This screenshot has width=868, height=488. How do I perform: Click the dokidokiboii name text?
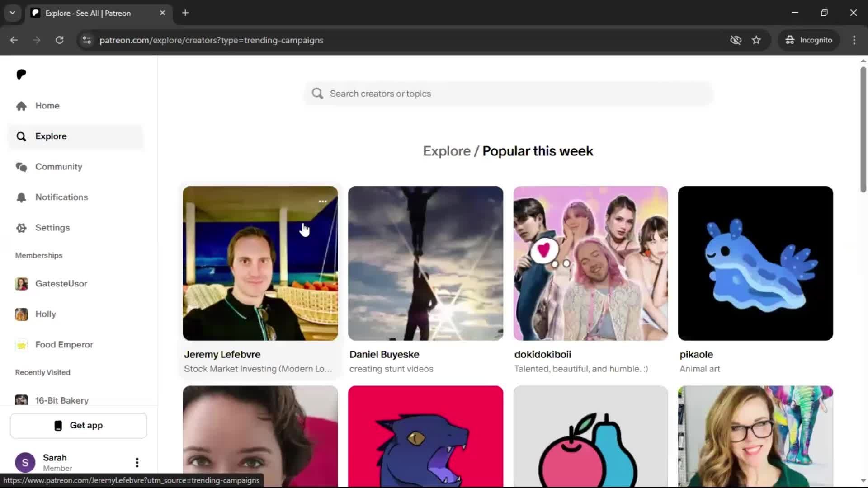coord(542,355)
